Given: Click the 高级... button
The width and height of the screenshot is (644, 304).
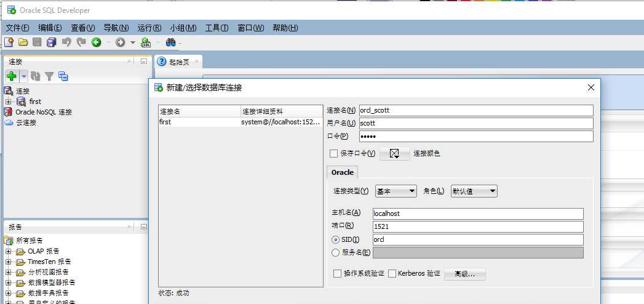Looking at the screenshot, I should click(x=465, y=274).
